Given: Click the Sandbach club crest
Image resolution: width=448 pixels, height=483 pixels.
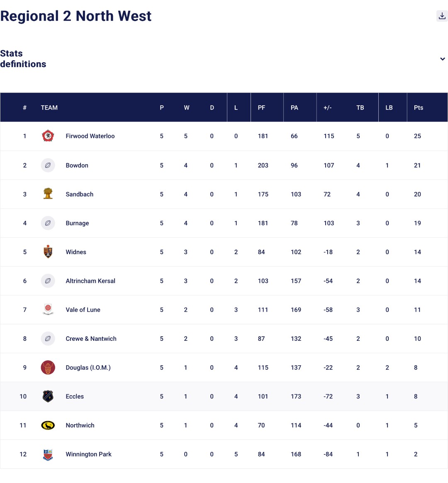Looking at the screenshot, I should [x=48, y=194].
